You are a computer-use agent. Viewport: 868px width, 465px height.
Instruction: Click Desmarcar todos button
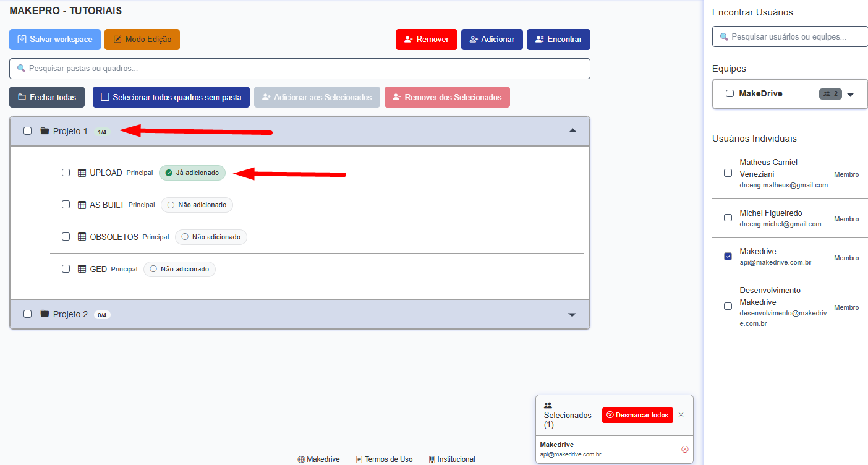click(637, 415)
